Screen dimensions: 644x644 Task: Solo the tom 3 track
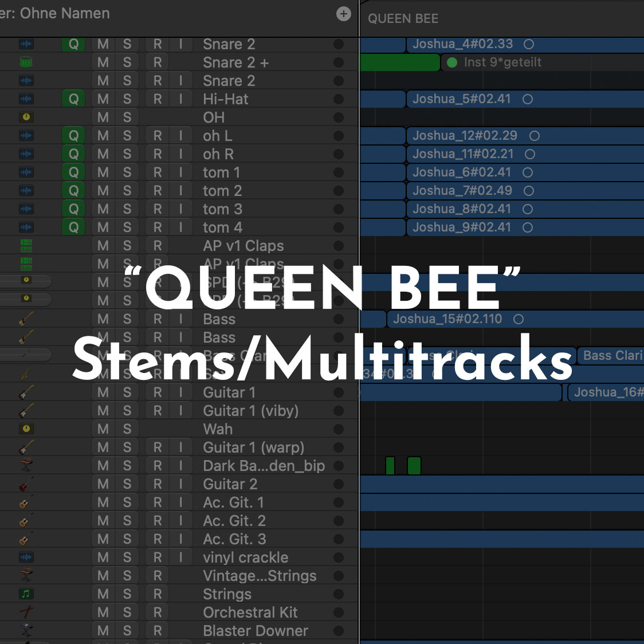tap(127, 209)
